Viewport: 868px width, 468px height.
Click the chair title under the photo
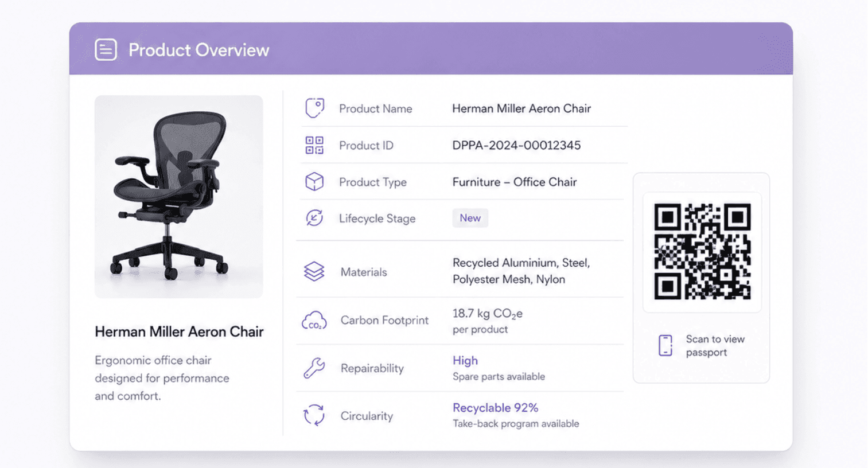click(179, 331)
